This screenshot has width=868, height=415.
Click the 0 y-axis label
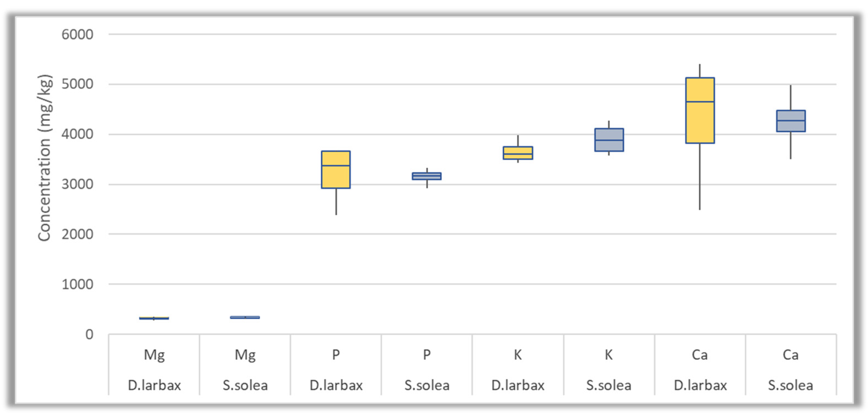coord(89,334)
